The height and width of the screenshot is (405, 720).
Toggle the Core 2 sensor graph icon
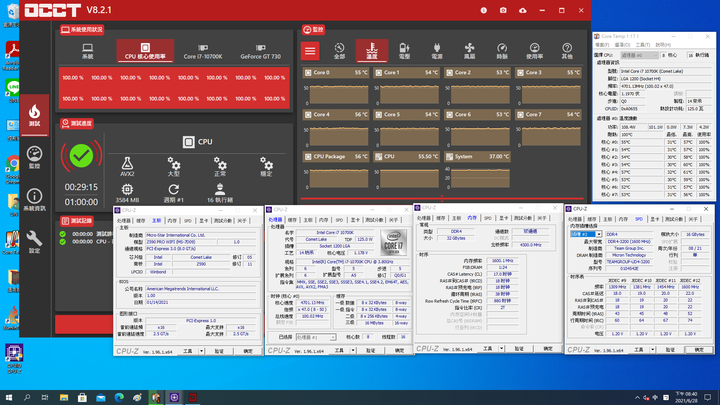450,73
